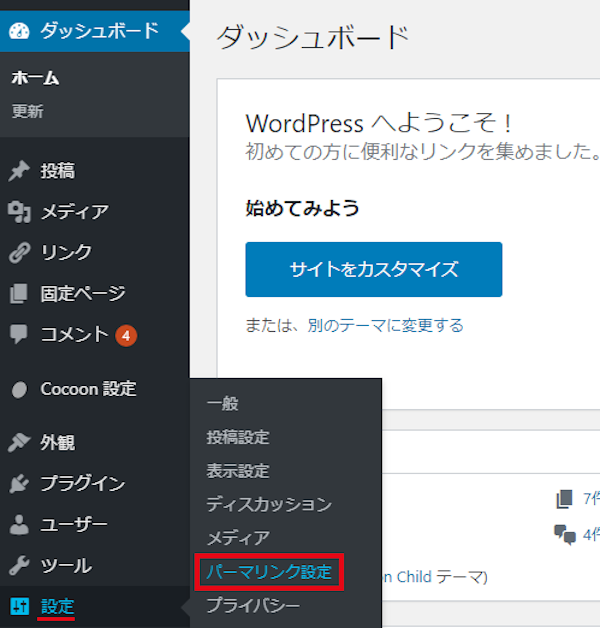
Task: Click the 別のテーマに変更する link
Action: pos(385,326)
